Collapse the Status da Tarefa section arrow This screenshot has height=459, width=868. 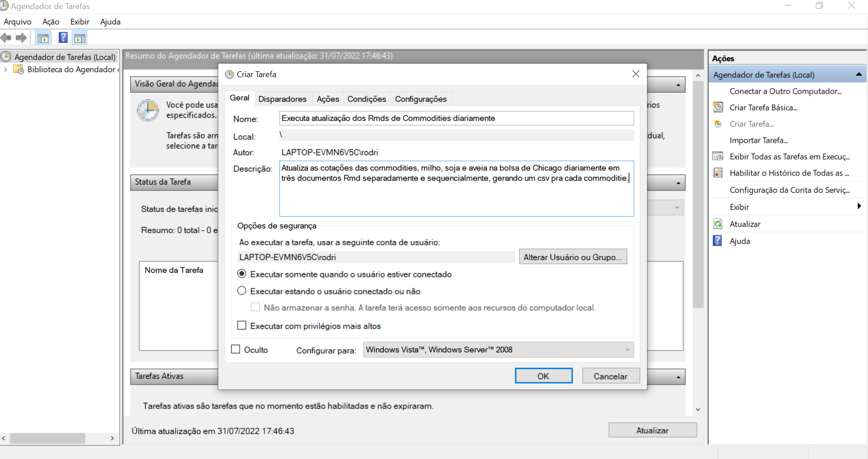click(678, 183)
